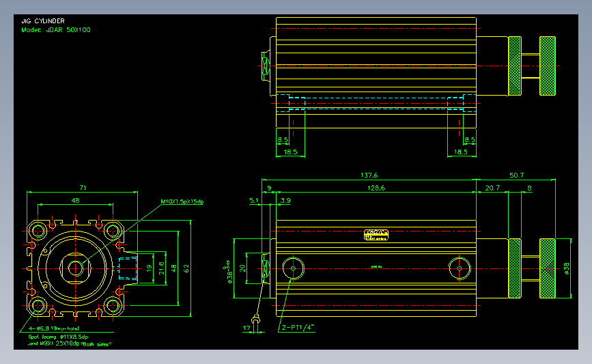Image resolution: width=592 pixels, height=364 pixels.
Task: Select the 137.6 overall length dimension
Action: pos(369,176)
